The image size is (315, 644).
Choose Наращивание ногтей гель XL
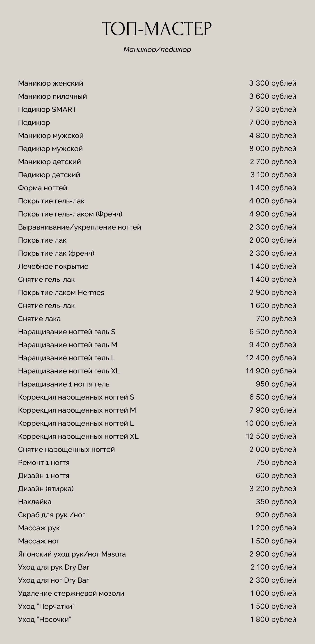69,371
